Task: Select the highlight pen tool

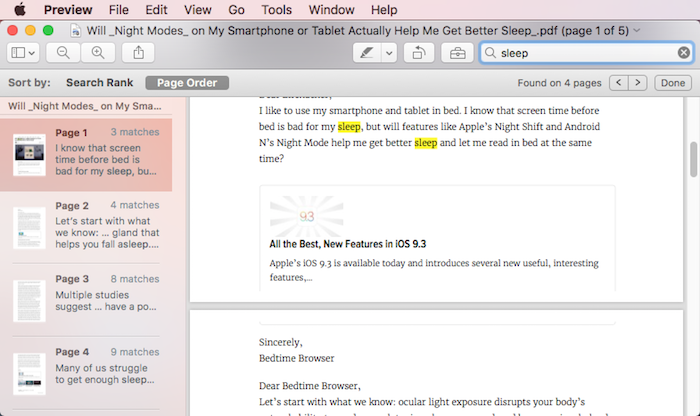Action: tap(367, 53)
